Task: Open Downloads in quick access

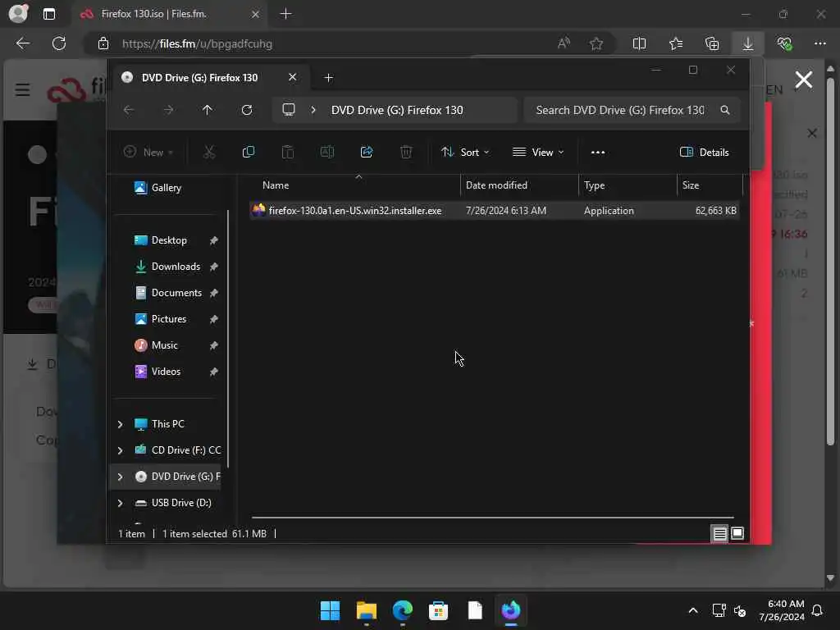Action: pos(168,267)
